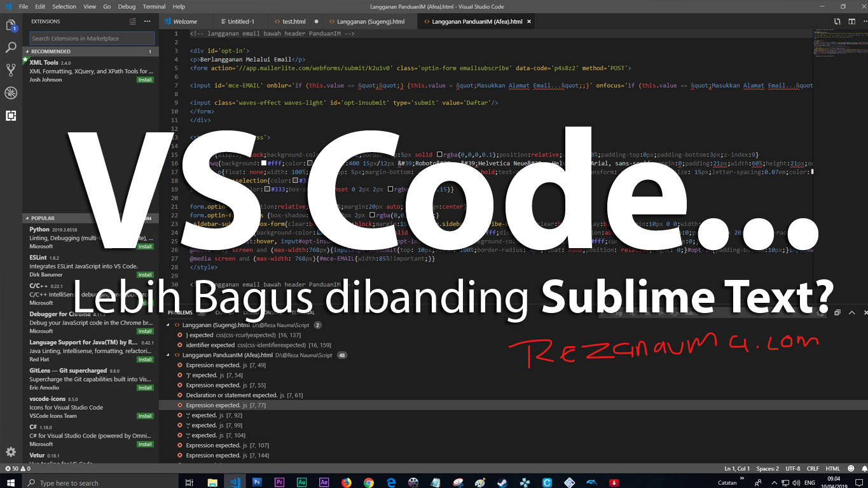868x488 pixels.
Task: Open the Search view in activity bar
Action: pos(11,48)
